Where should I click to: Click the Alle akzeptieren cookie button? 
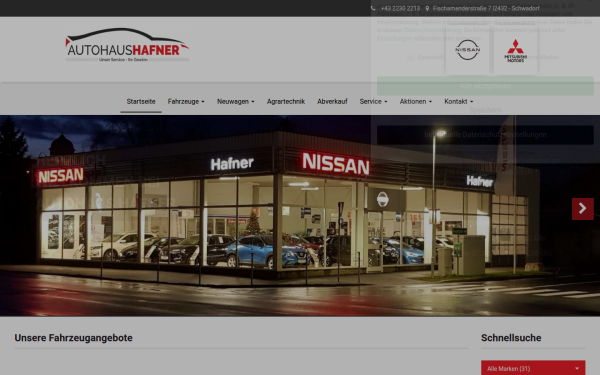[x=485, y=86]
